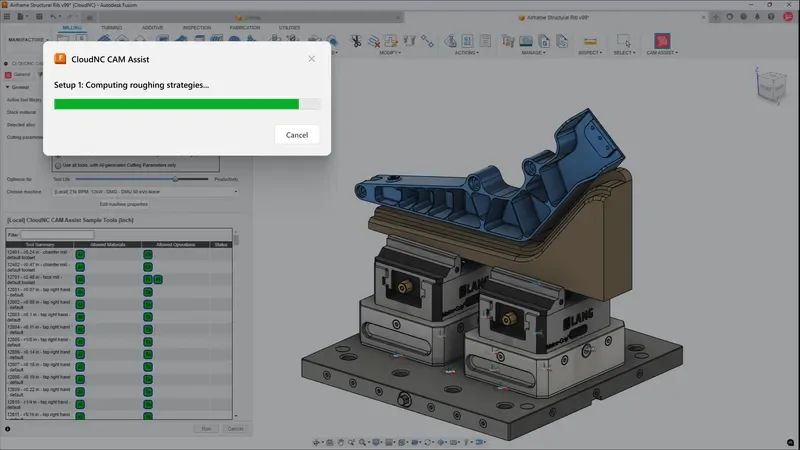Switch to the INSPECTION ribbon tab
The image size is (800, 450).
click(196, 28)
